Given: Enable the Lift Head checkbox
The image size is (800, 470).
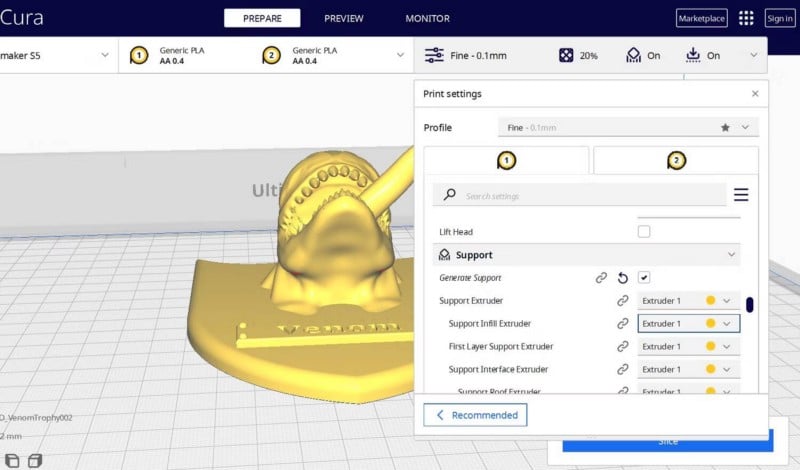Looking at the screenshot, I should [x=644, y=232].
